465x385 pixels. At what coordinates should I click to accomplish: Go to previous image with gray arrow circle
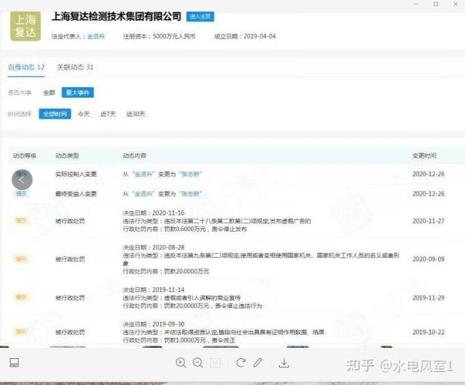click(x=22, y=180)
